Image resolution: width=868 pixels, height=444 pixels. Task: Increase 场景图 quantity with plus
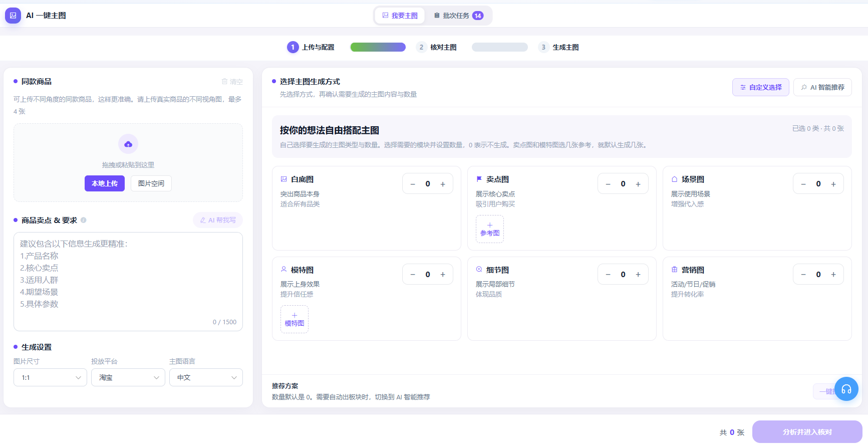tap(833, 184)
